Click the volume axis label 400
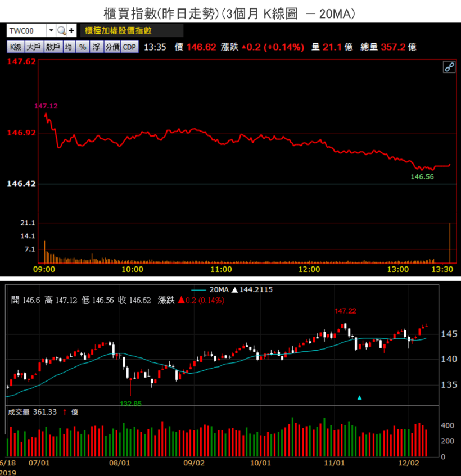The width and height of the screenshot is (461, 476). 448,425
